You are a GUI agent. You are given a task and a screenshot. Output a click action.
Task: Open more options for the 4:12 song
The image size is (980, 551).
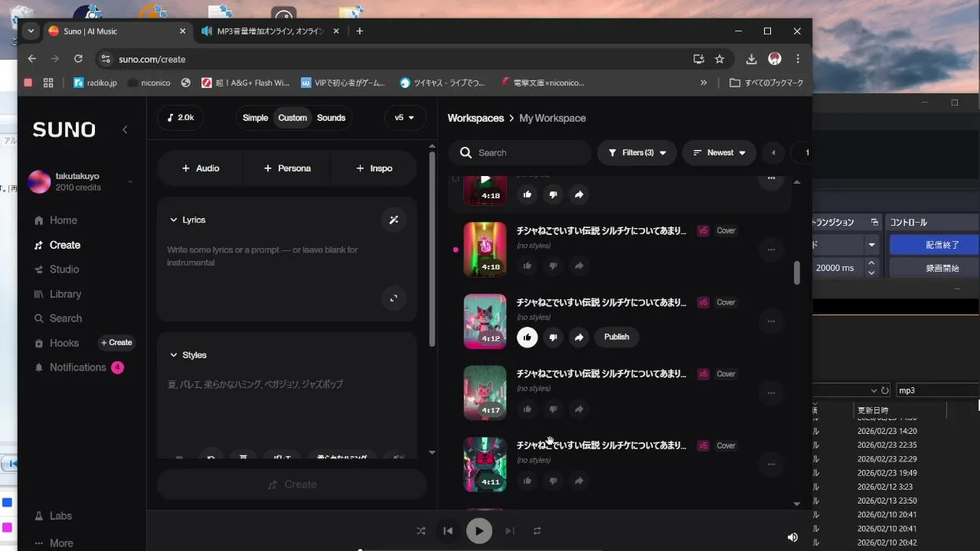pos(771,321)
